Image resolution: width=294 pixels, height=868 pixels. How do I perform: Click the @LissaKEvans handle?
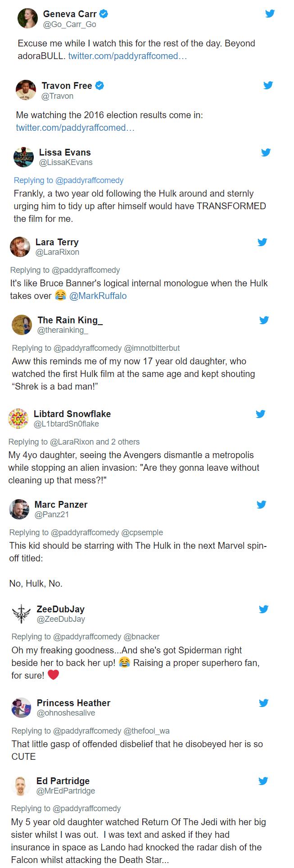[66, 162]
